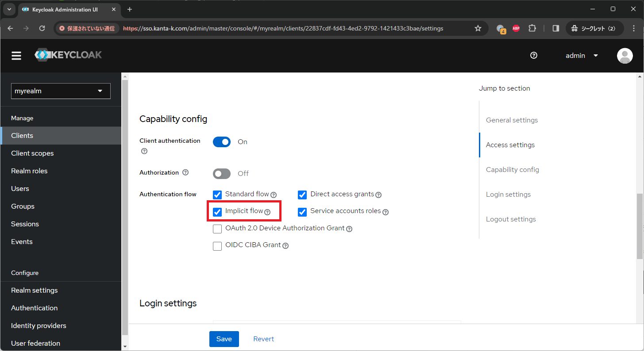
Task: Jump to Logout settings section
Action: pyautogui.click(x=511, y=219)
